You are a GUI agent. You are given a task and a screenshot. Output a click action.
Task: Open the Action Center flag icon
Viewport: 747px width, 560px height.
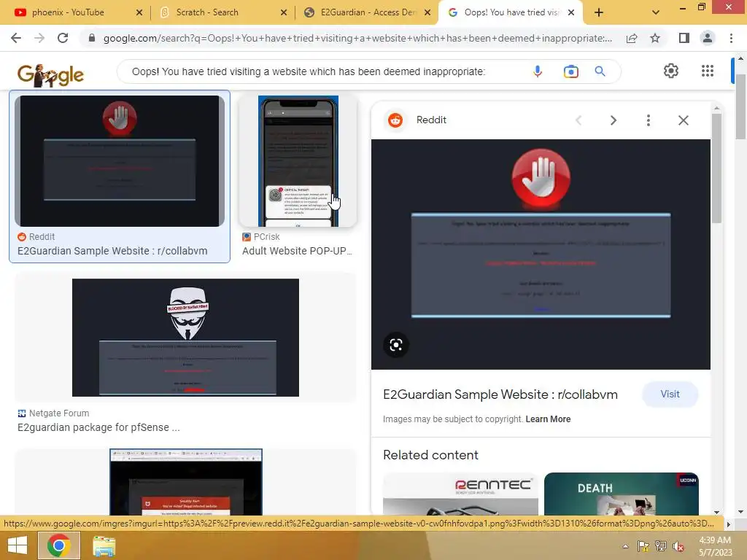643,546
